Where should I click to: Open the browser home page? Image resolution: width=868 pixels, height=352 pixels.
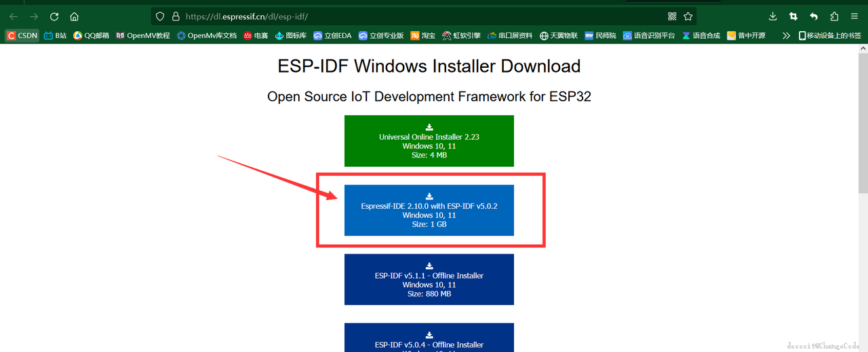point(75,16)
